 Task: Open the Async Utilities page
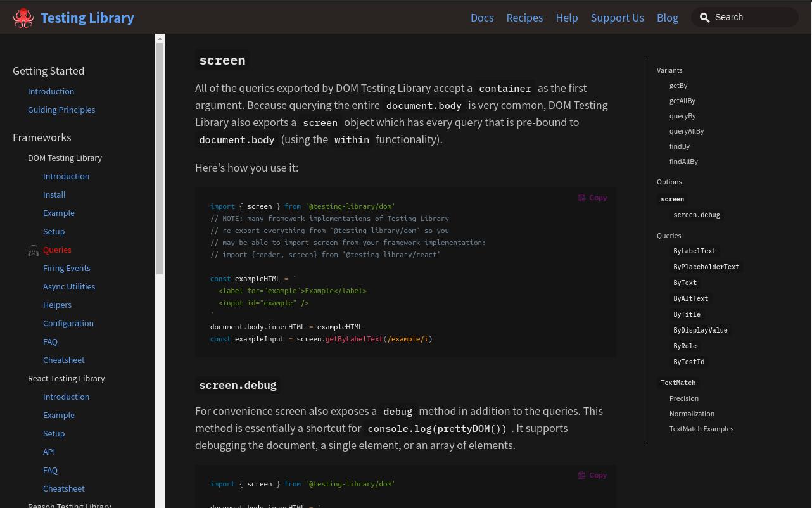(69, 286)
